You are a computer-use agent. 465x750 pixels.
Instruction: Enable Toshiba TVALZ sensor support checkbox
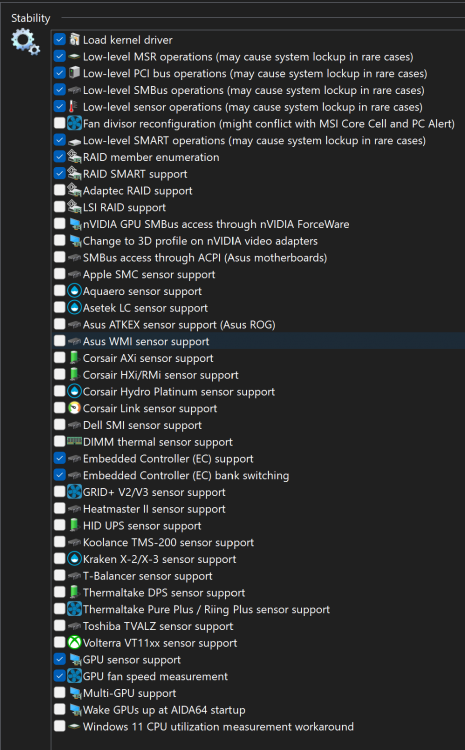pyautogui.click(x=59, y=625)
